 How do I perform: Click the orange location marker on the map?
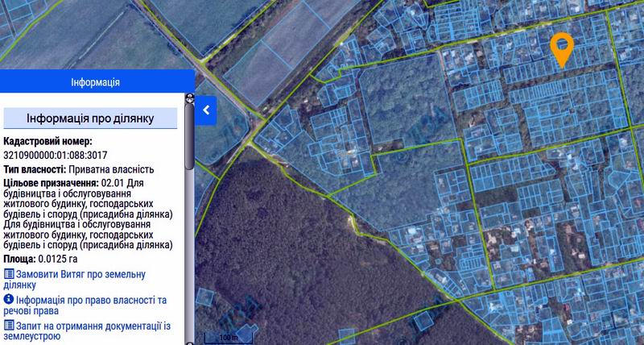562,47
